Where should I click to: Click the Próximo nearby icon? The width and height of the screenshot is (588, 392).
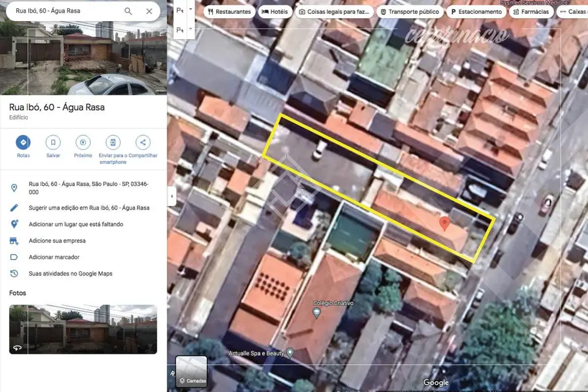coord(83,143)
